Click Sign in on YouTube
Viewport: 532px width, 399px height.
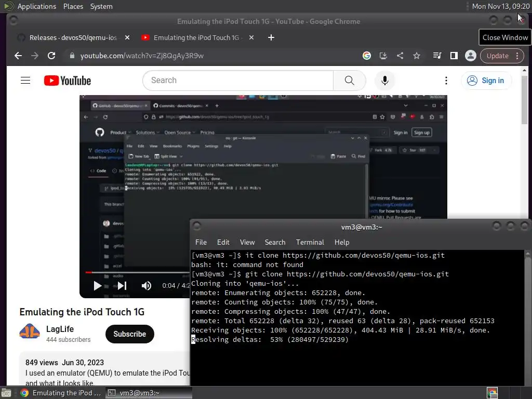click(x=486, y=81)
